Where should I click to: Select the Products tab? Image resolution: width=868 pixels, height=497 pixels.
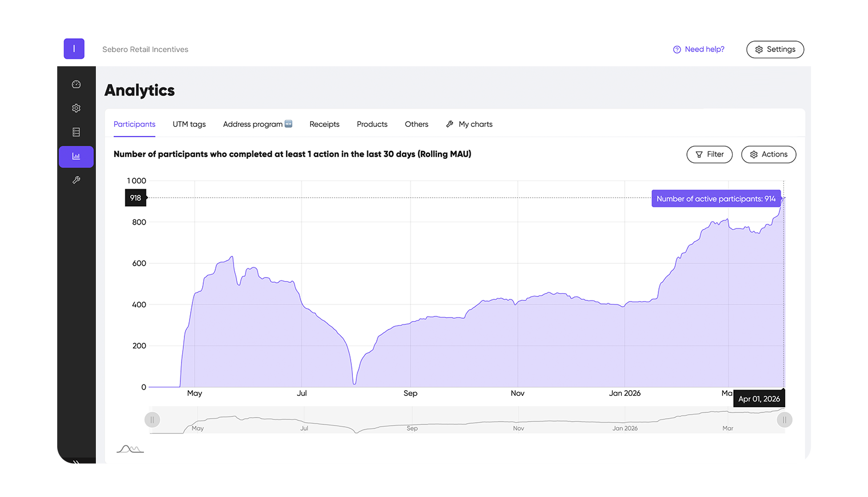click(x=372, y=124)
